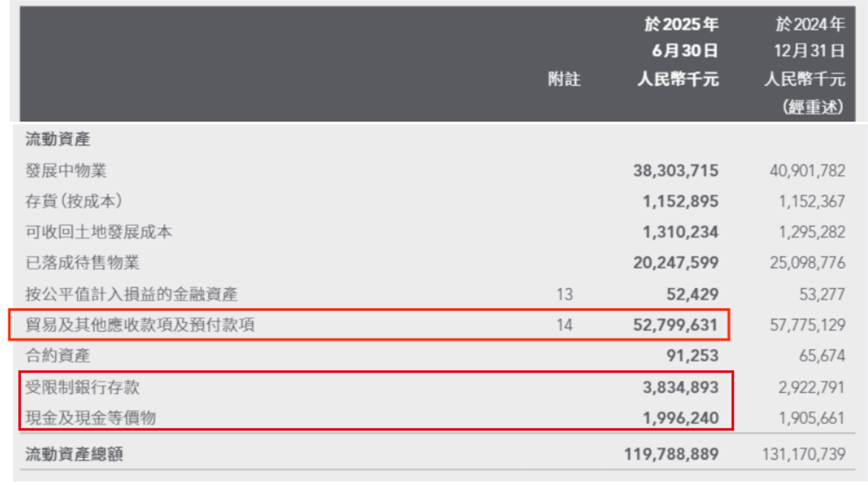Click the 2025 value 20,247,599

click(x=676, y=263)
